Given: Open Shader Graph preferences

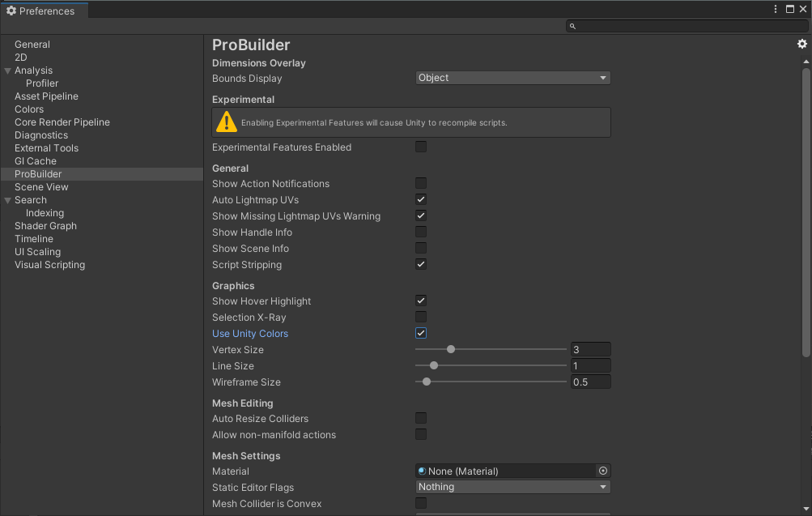Looking at the screenshot, I should click(x=45, y=226).
